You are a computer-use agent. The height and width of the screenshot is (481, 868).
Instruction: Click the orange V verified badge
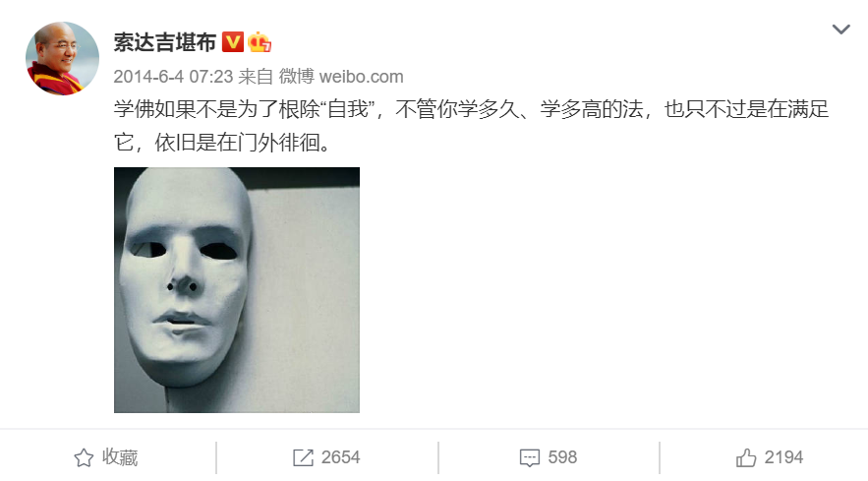click(x=233, y=42)
